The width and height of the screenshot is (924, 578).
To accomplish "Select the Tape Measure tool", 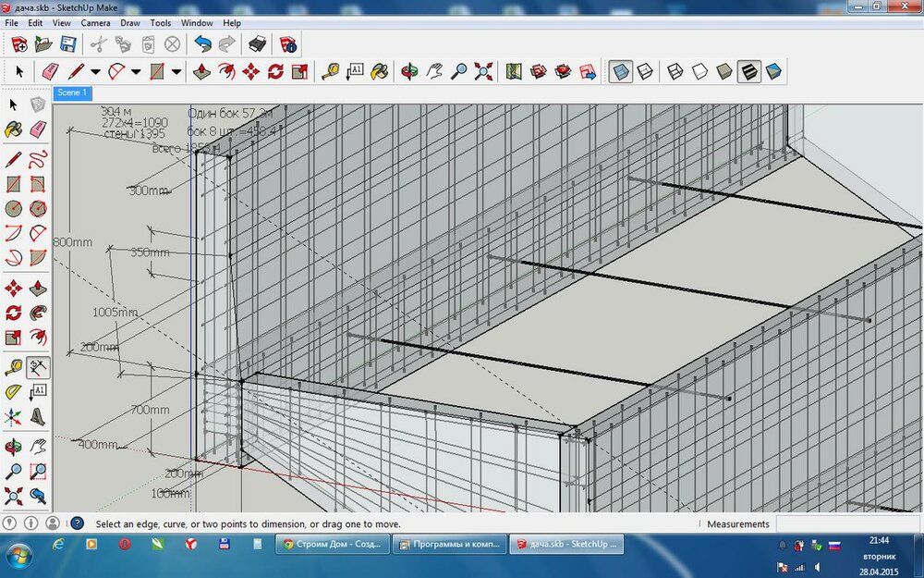I will coord(330,71).
